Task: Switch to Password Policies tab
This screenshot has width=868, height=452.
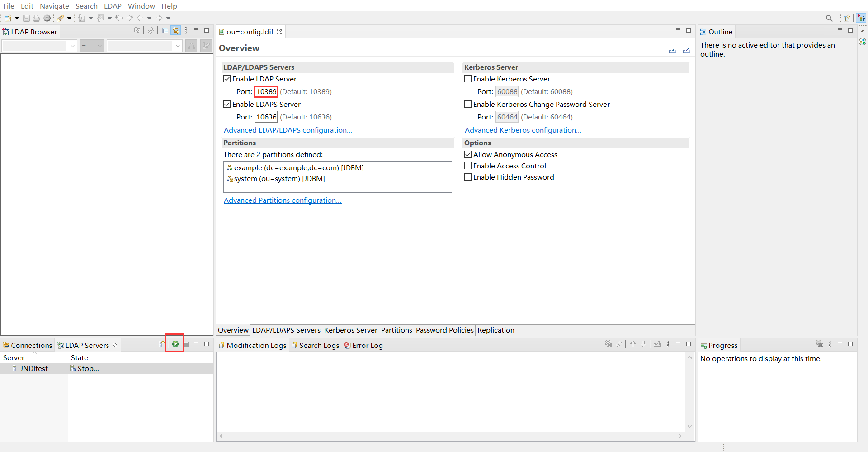Action: point(445,330)
